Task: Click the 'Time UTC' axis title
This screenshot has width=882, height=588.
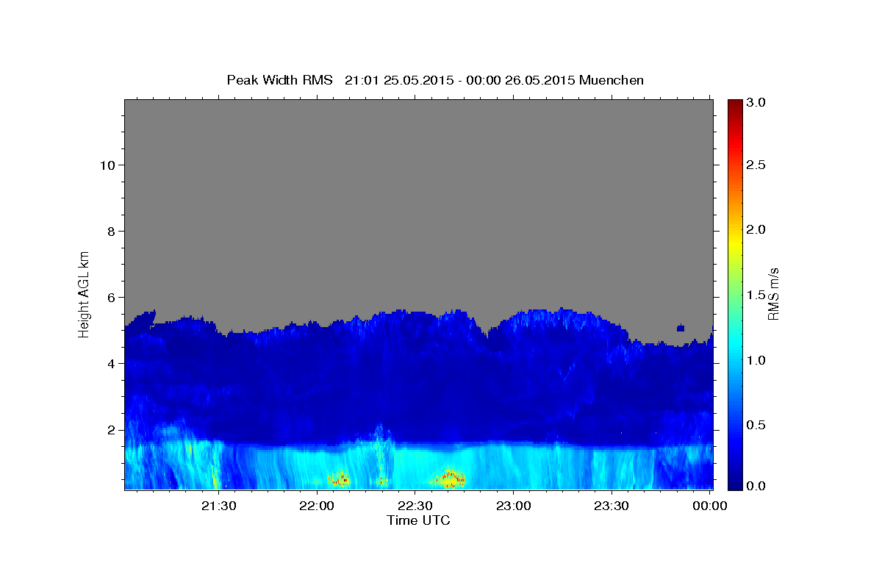Action: pyautogui.click(x=418, y=520)
